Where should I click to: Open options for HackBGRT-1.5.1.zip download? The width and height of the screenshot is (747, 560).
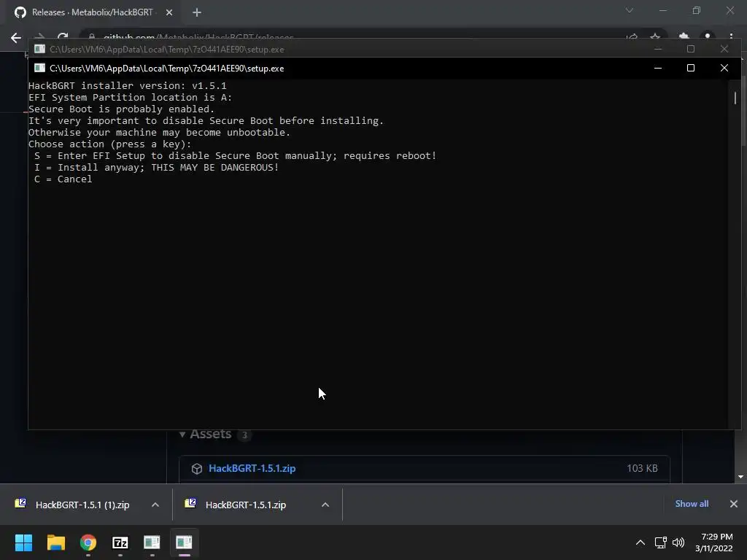(x=325, y=505)
